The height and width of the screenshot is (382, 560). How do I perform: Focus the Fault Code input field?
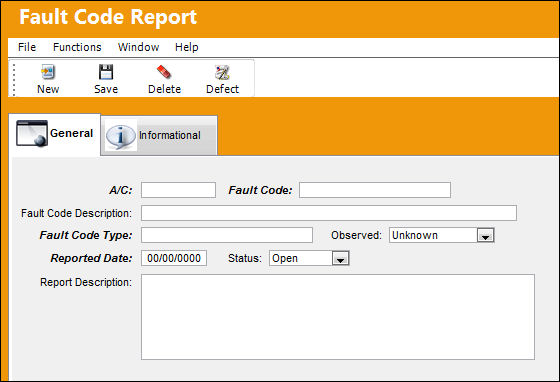pyautogui.click(x=375, y=190)
